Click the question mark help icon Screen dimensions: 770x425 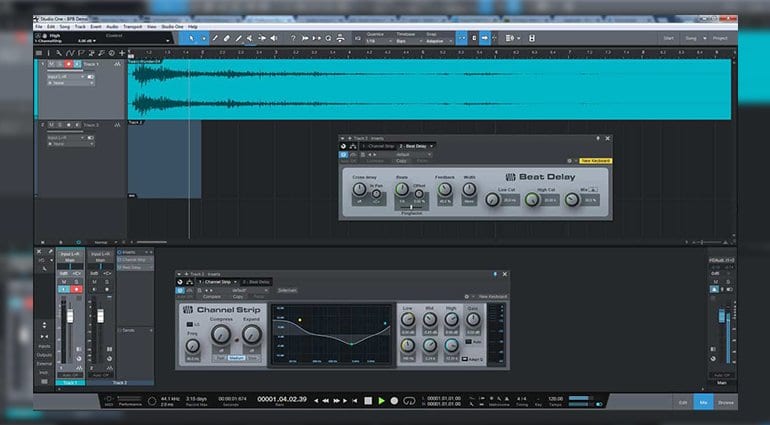[293, 38]
